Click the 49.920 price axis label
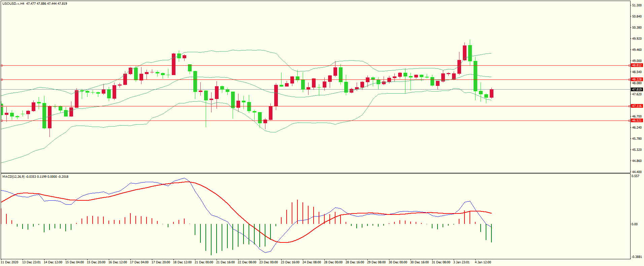This screenshot has height=266, width=644. (637, 39)
